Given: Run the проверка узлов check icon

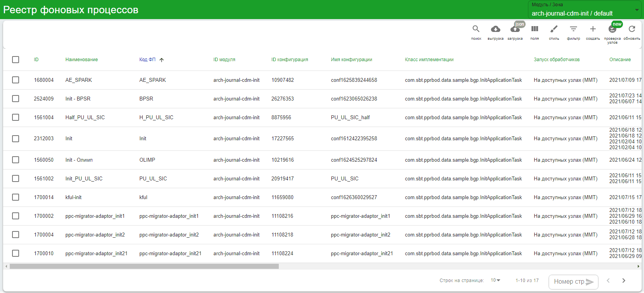Looking at the screenshot, I should point(612,29).
